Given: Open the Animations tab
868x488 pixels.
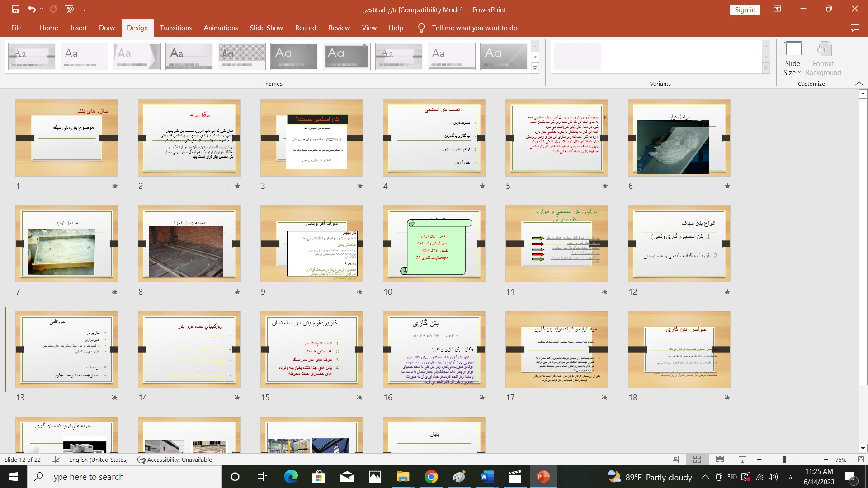Looking at the screenshot, I should click(221, 28).
